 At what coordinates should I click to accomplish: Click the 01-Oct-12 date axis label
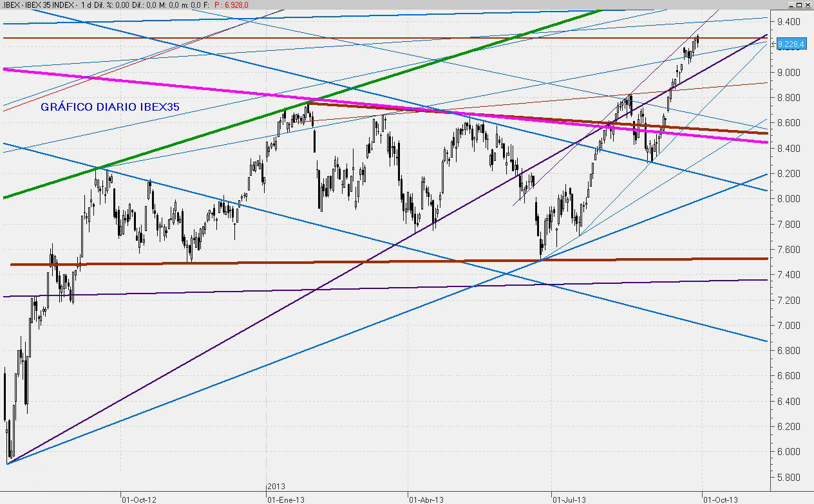138,498
